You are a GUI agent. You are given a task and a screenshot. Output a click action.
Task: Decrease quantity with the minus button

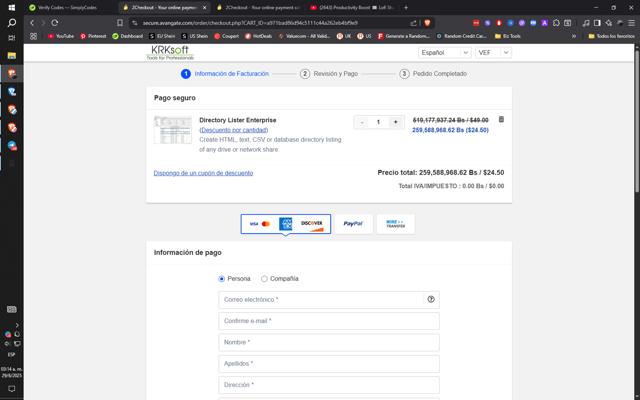362,122
